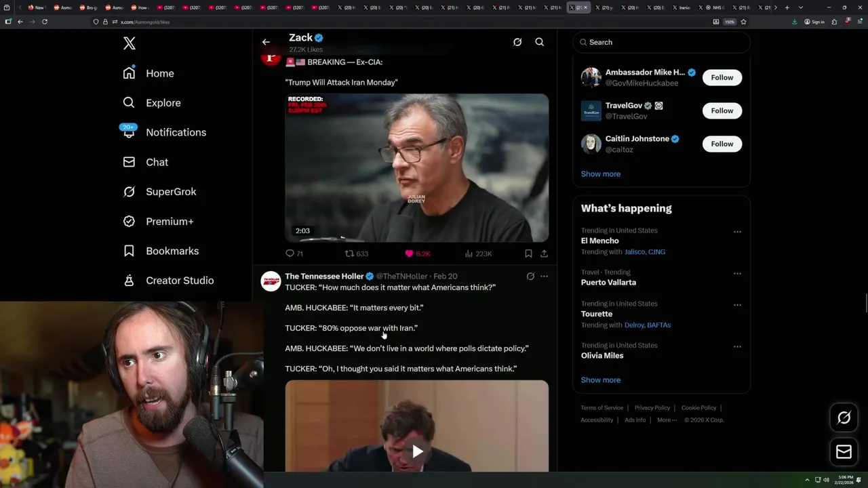Click the Grok icon in profile header
The width and height of the screenshot is (868, 488).
(x=517, y=42)
